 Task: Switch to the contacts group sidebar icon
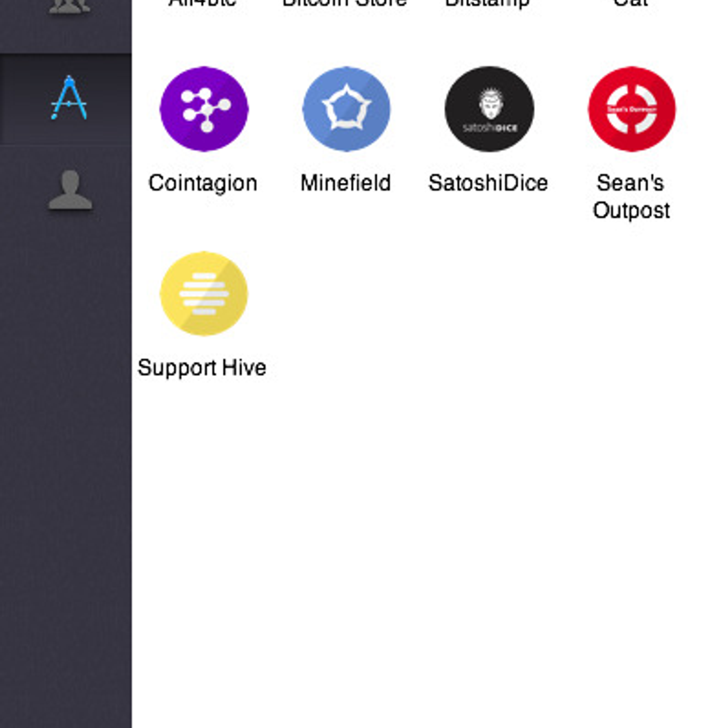point(69,6)
